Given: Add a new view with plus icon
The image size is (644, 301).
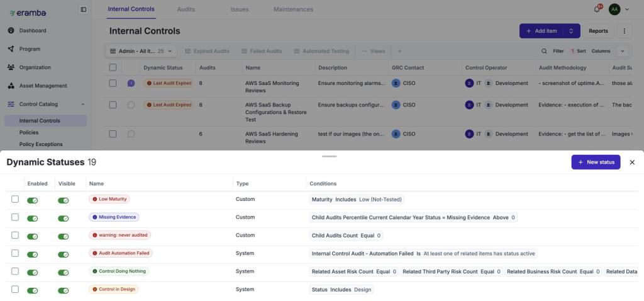Looking at the screenshot, I should click(x=399, y=51).
